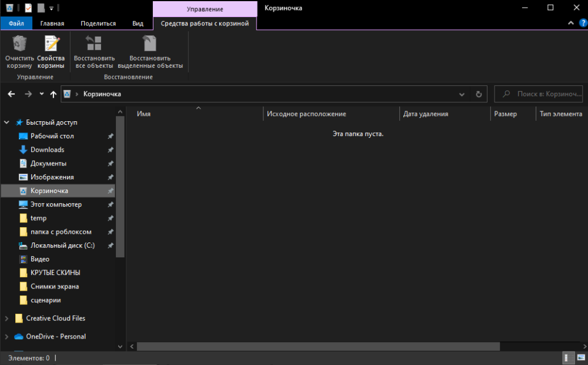Sort by Тип элемента column
This screenshot has height=365, width=588.
pyautogui.click(x=562, y=114)
